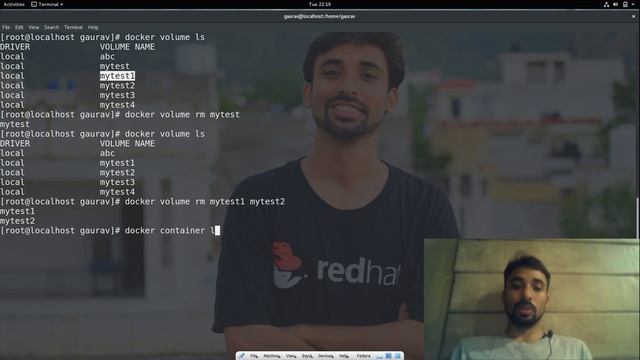Click exit fullscreen icon on VirtualBox mini toolbar
The image size is (640, 360).
[x=389, y=356]
